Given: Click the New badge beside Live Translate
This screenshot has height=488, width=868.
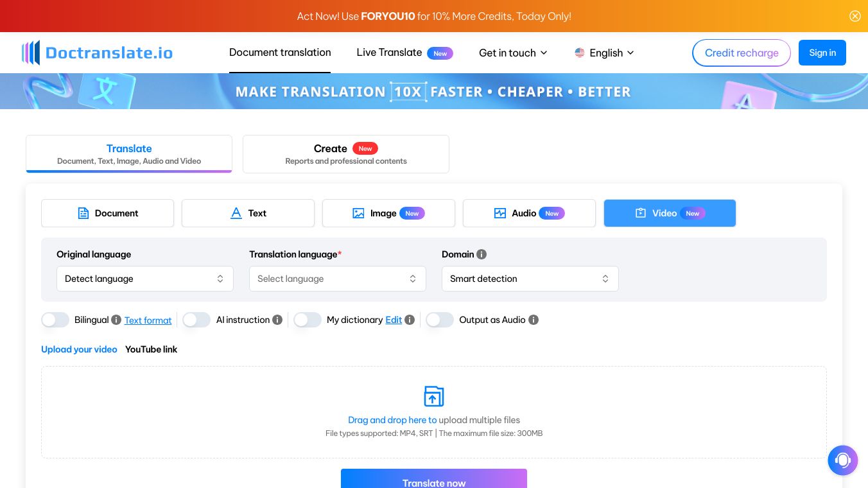Looking at the screenshot, I should coord(440,53).
